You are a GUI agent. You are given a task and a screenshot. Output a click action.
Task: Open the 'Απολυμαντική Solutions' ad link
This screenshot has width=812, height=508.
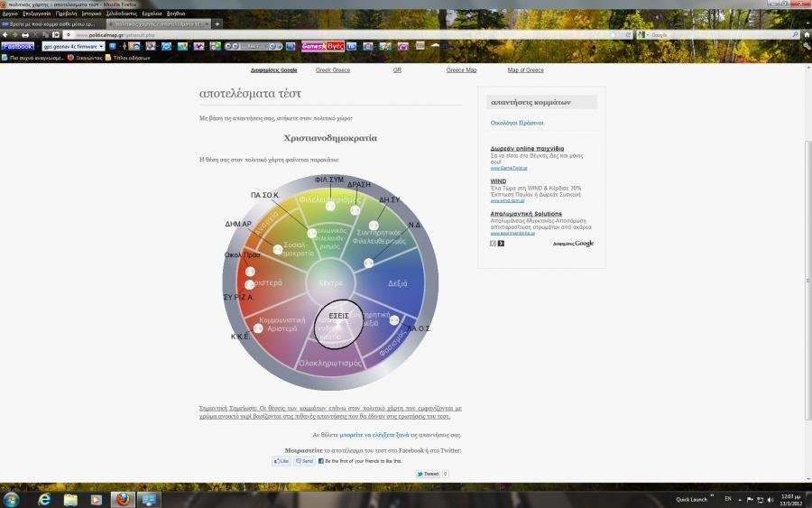(x=526, y=214)
